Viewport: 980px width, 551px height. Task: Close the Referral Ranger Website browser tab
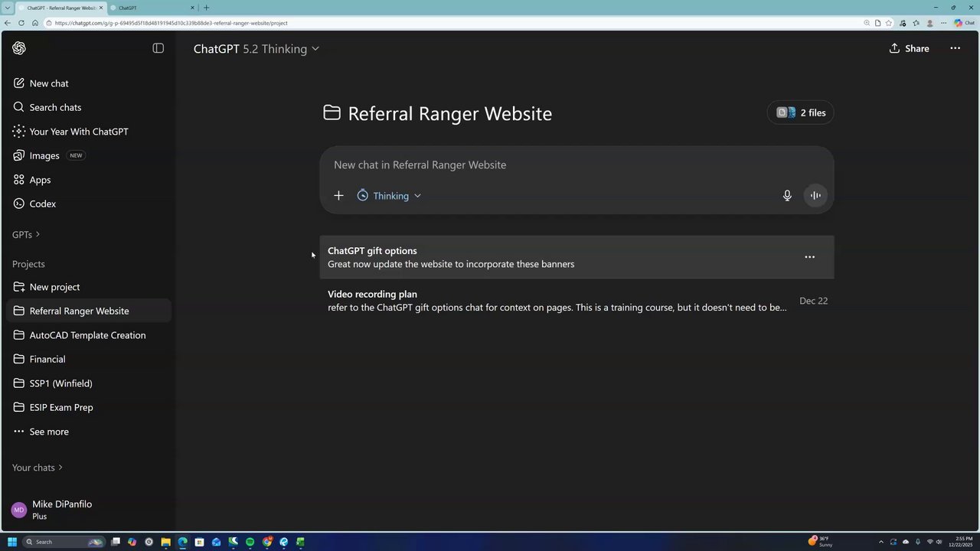[100, 8]
